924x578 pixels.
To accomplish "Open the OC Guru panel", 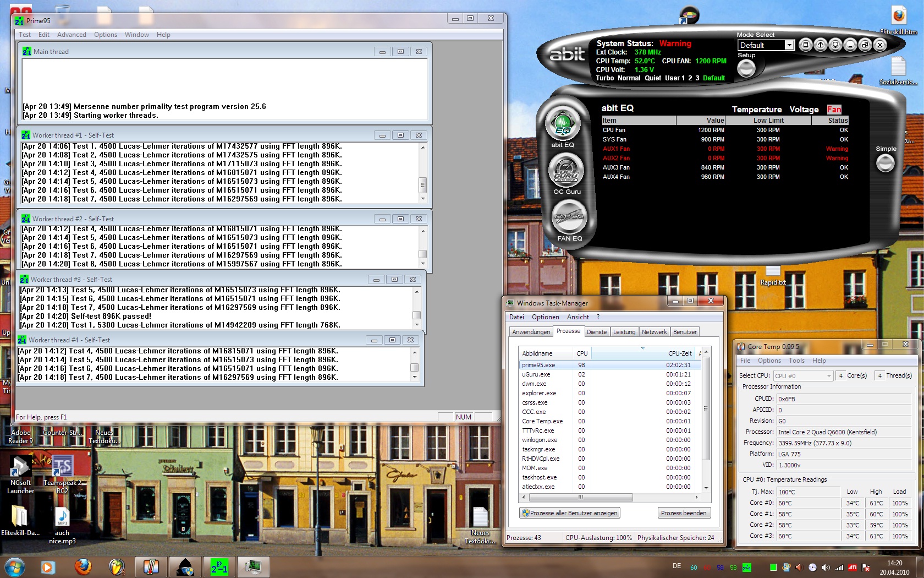I will tap(566, 170).
